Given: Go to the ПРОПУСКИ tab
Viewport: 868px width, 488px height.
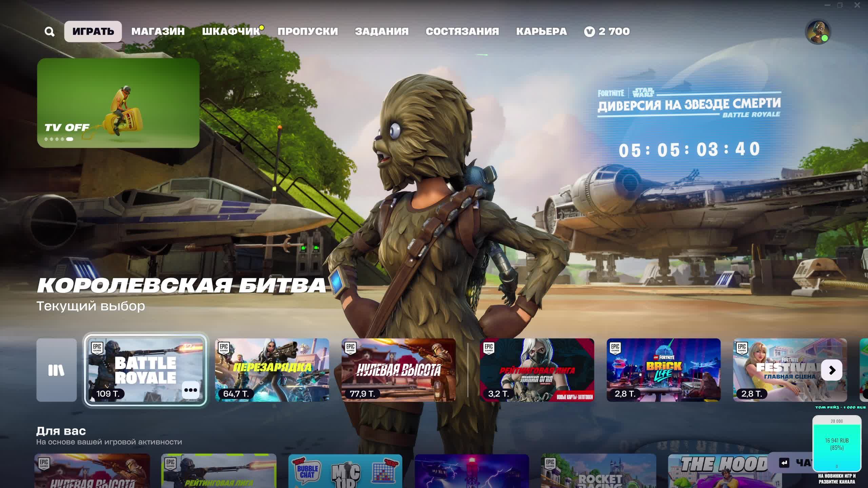Looking at the screenshot, I should pos(308,32).
